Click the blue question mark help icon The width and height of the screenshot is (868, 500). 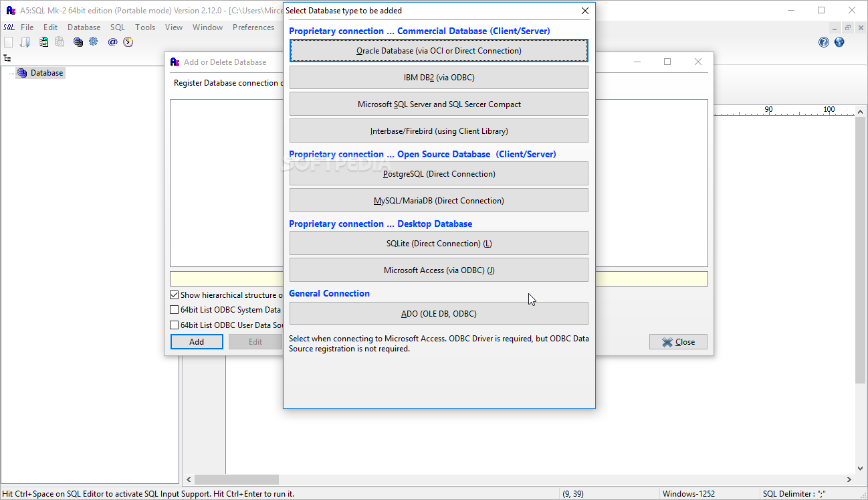[x=824, y=41]
